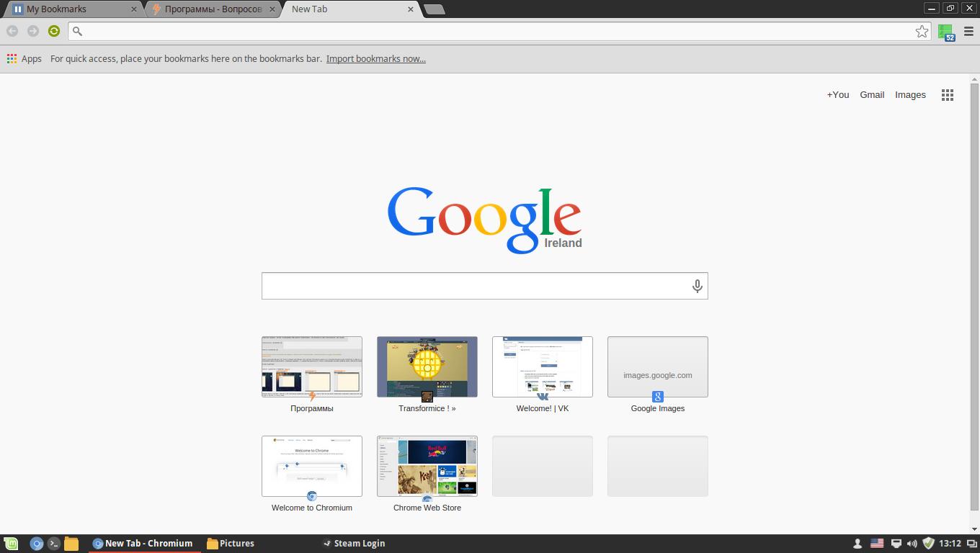Switch to the Pictures window in taskbar
This screenshot has height=553, width=980.
pyautogui.click(x=231, y=544)
